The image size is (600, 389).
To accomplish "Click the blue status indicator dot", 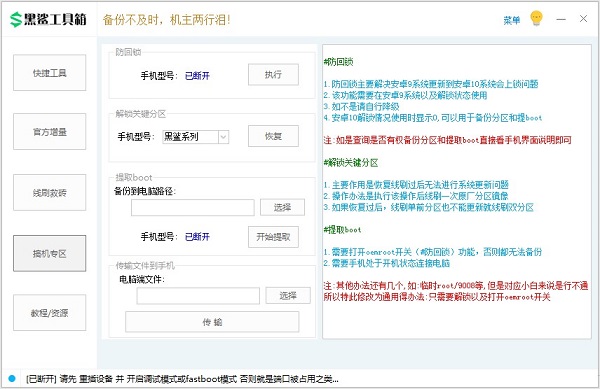I will click(x=12, y=378).
